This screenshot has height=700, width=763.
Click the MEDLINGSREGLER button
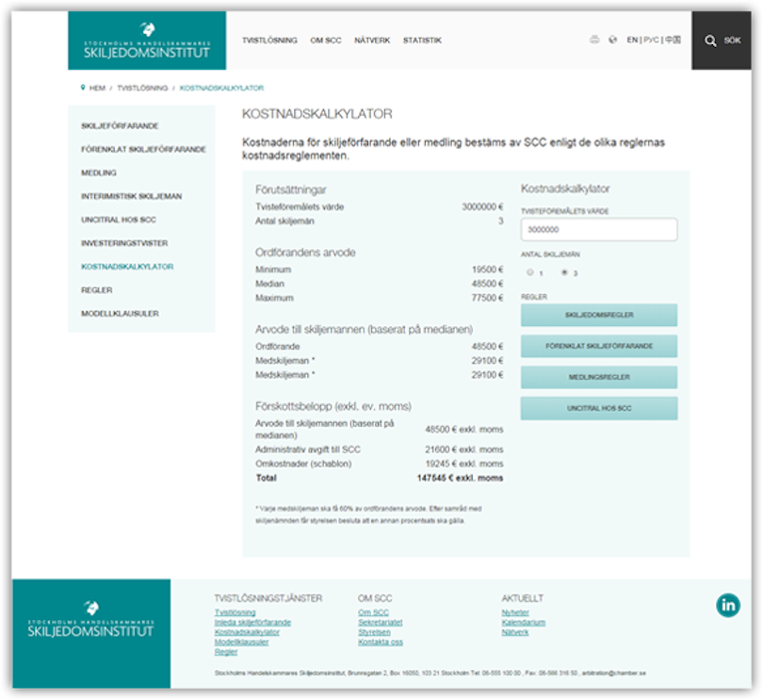coord(598,377)
